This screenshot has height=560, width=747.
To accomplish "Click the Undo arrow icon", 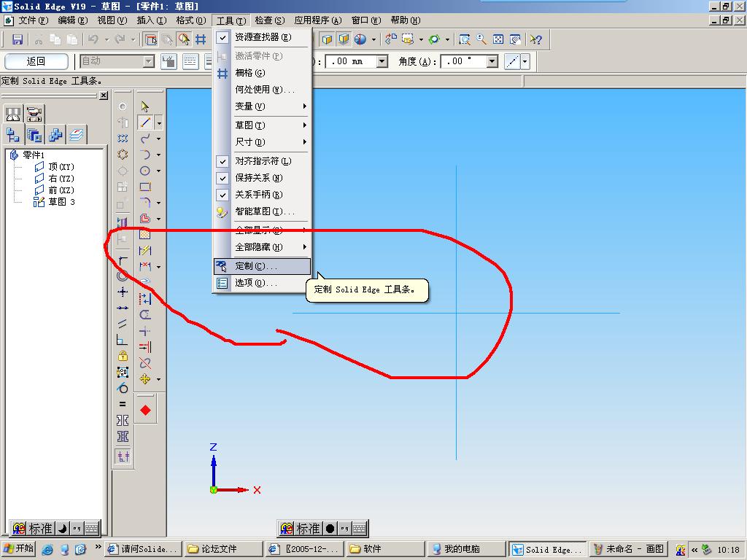I will coord(93,39).
